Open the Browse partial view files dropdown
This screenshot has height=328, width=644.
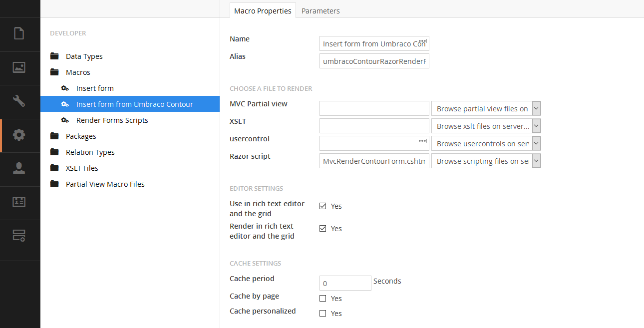[486, 108]
